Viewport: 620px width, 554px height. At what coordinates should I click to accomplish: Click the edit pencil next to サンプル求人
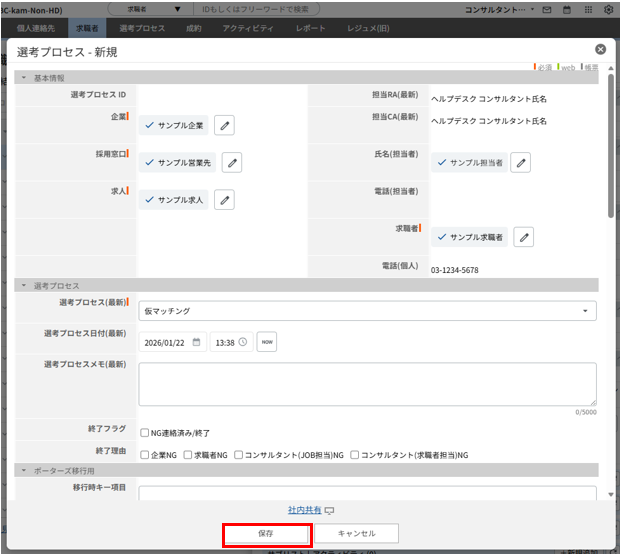point(225,200)
